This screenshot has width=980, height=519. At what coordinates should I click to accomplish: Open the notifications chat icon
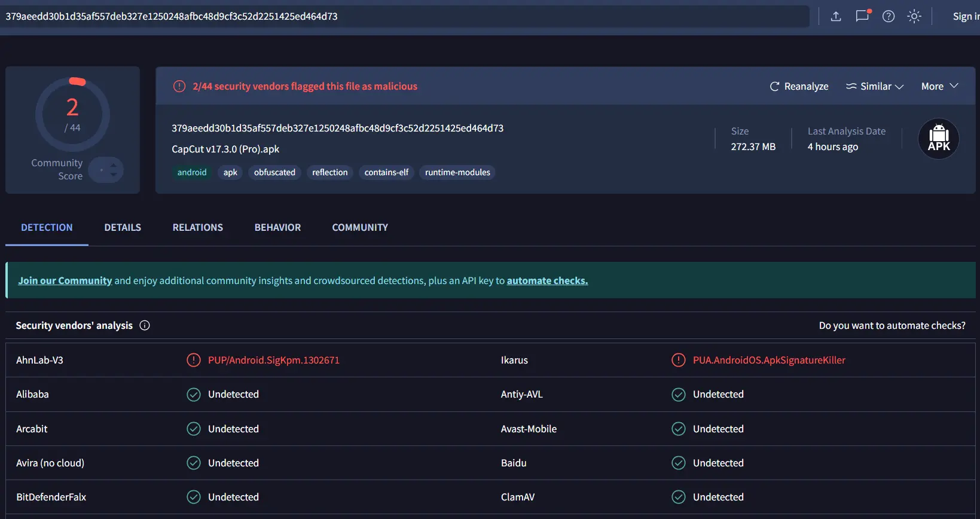pyautogui.click(x=862, y=16)
